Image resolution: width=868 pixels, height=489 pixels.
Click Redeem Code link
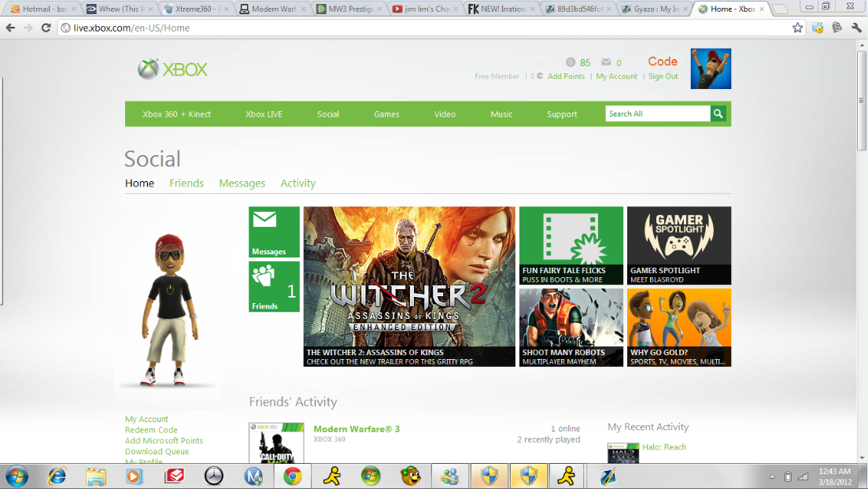coord(151,430)
